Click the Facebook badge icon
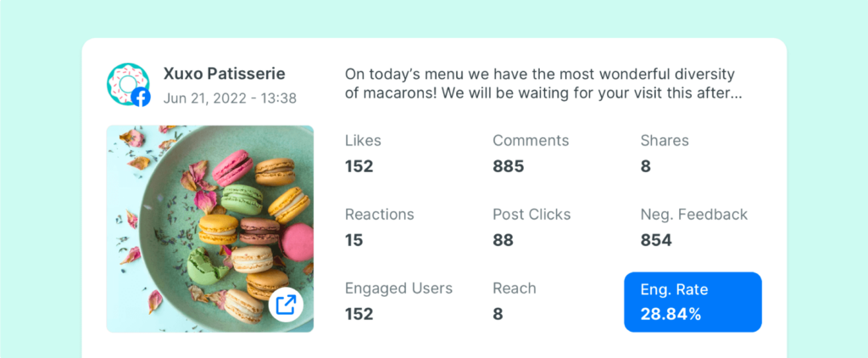This screenshot has width=868, height=358. (141, 98)
